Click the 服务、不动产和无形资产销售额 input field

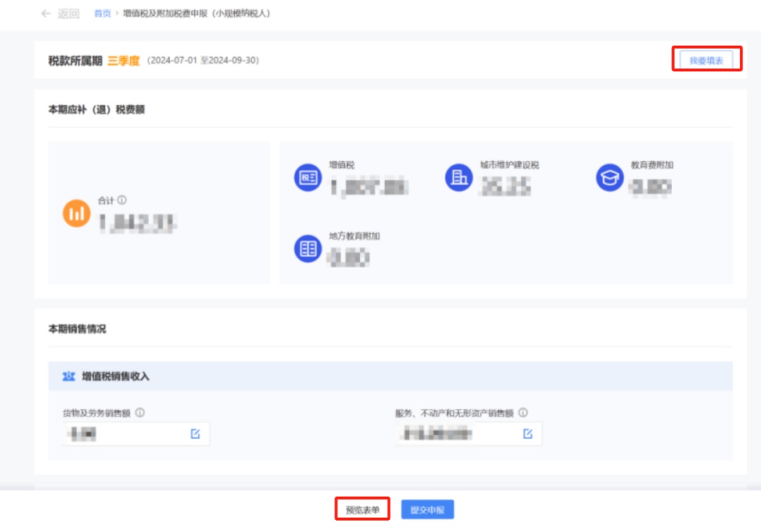[x=469, y=433]
